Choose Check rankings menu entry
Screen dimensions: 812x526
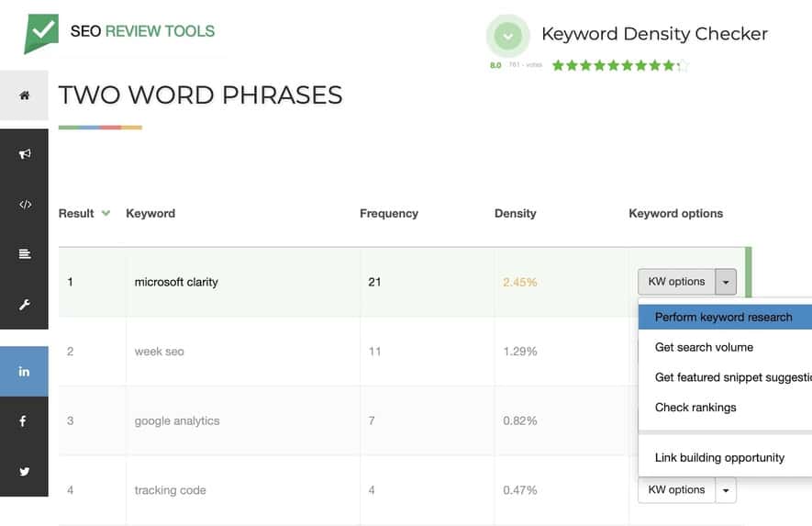725,408
